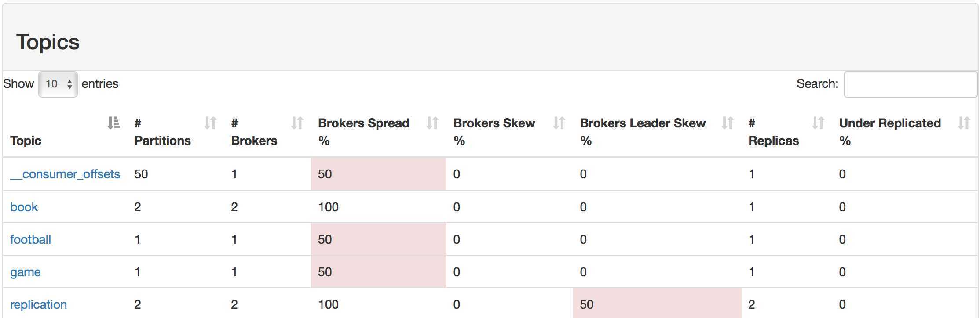
Task: Open the Show entries dropdown
Action: coord(58,84)
